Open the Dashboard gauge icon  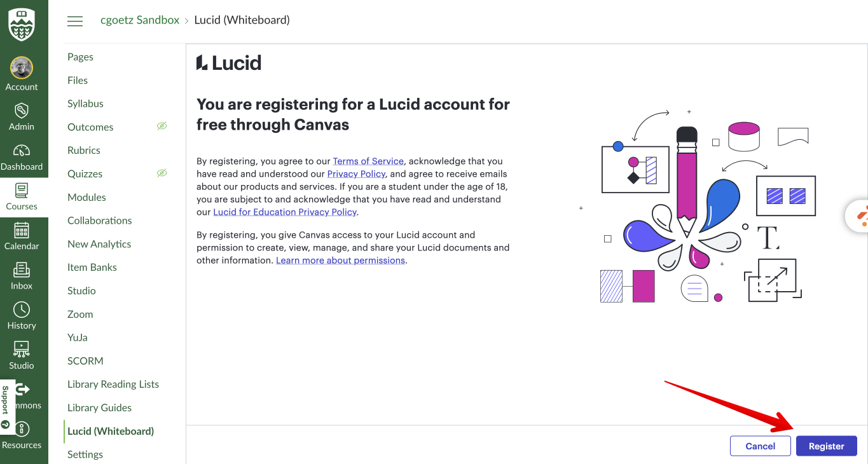[22, 151]
